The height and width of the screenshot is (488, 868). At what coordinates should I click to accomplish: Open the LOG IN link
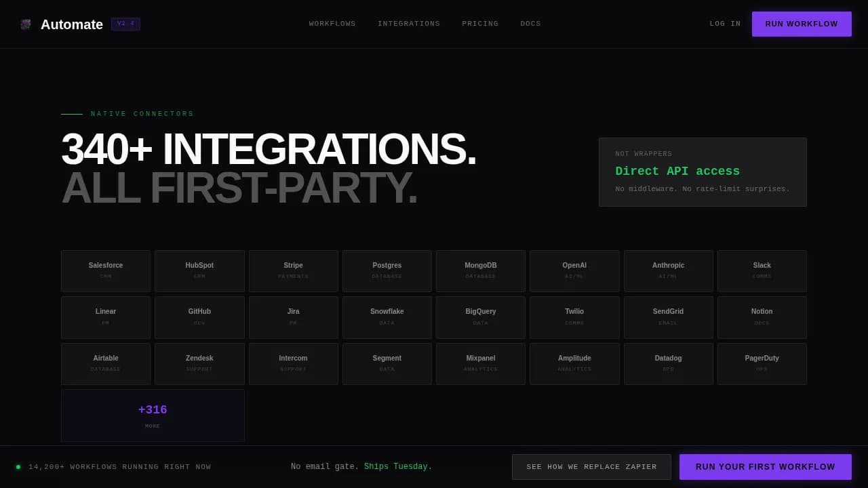point(724,24)
